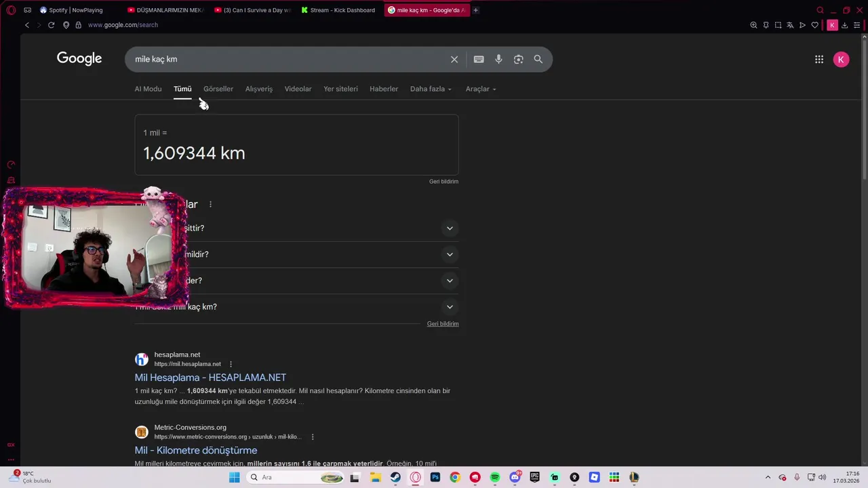868x488 pixels.
Task: Open options dots beside related questions heading
Action: pos(210,204)
